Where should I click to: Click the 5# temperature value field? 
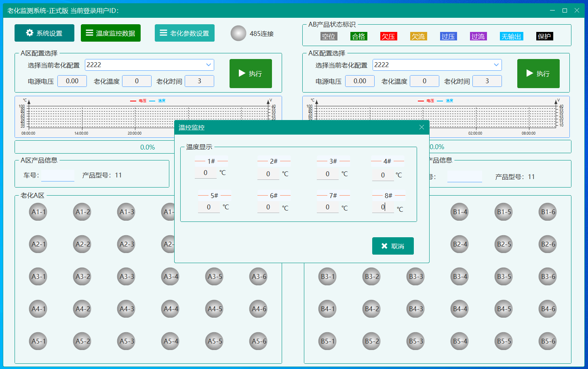(209, 207)
